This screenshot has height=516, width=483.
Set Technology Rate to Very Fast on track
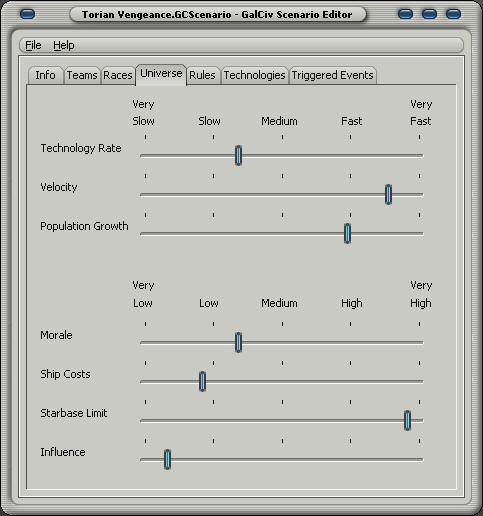[419, 155]
